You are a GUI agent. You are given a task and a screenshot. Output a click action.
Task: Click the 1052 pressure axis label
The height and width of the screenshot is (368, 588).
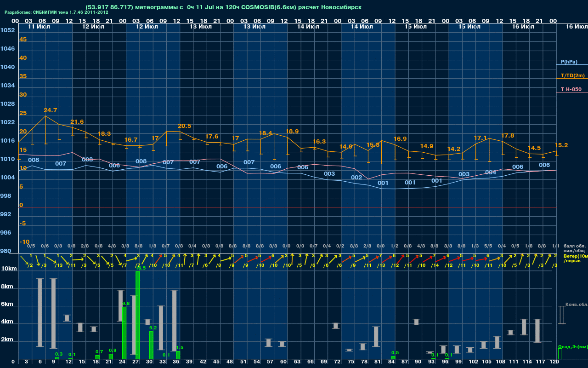click(x=7, y=30)
